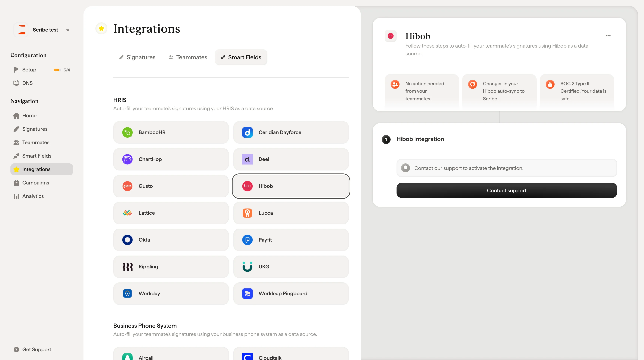Viewport: 644px width, 360px height.
Task: Open Teammates in the sidebar
Action: 42,142
